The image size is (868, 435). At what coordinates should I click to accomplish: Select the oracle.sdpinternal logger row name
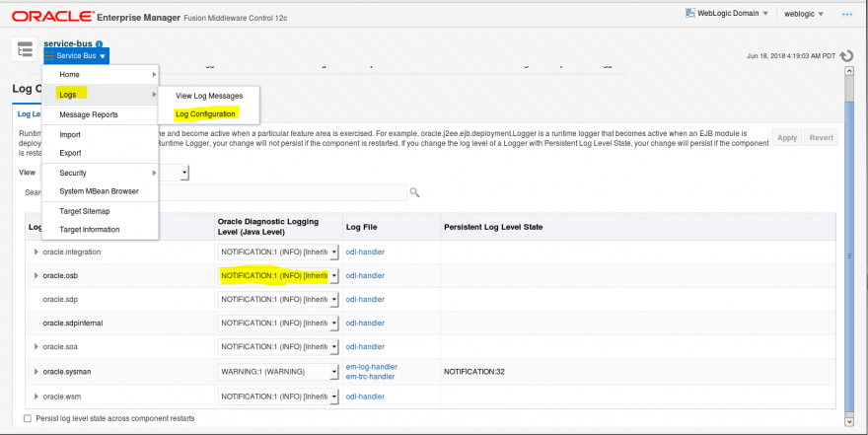[x=73, y=324]
